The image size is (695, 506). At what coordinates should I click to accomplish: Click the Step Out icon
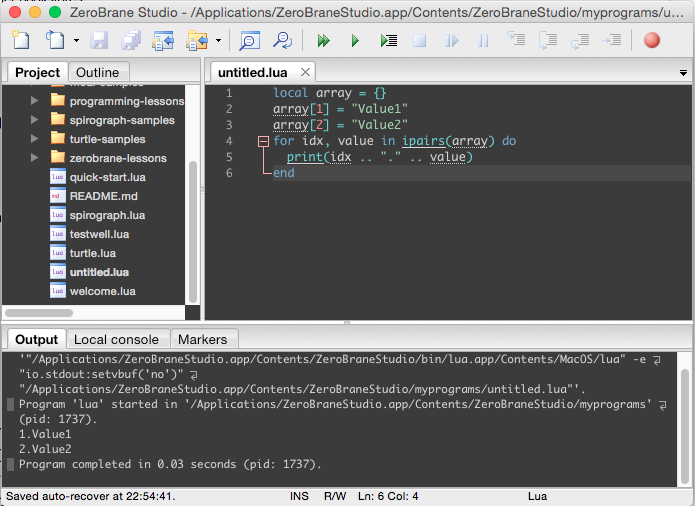tap(580, 40)
